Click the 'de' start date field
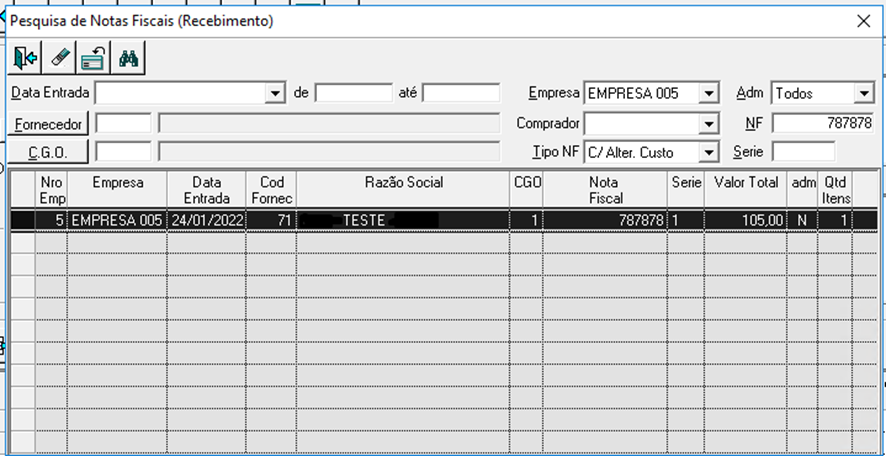Screen dimensions: 886x456 click(x=354, y=93)
